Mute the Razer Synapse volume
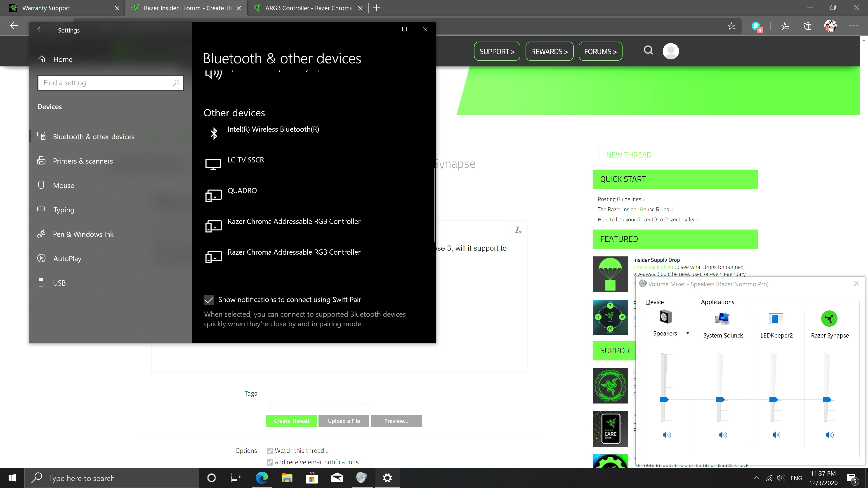Screen dimensions: 868x488 (x=829, y=435)
